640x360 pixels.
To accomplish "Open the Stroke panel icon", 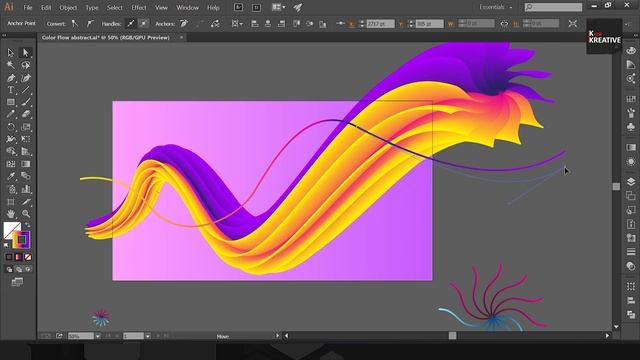I will [631, 252].
